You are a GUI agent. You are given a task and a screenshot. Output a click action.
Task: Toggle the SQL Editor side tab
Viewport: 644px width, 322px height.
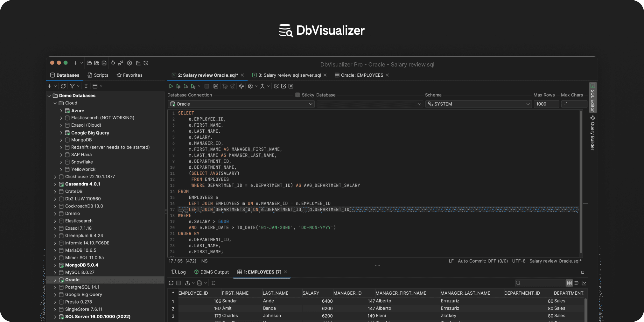pyautogui.click(x=593, y=97)
